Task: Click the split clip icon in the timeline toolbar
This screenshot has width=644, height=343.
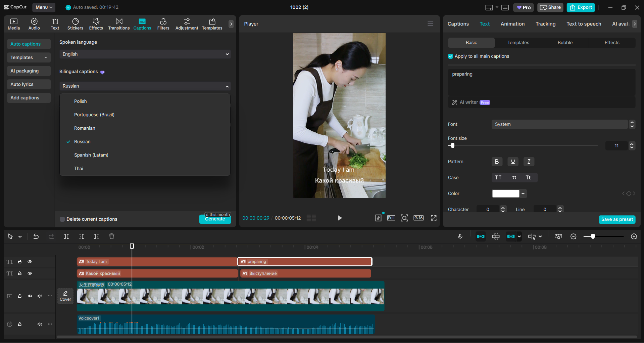Action: tap(66, 236)
